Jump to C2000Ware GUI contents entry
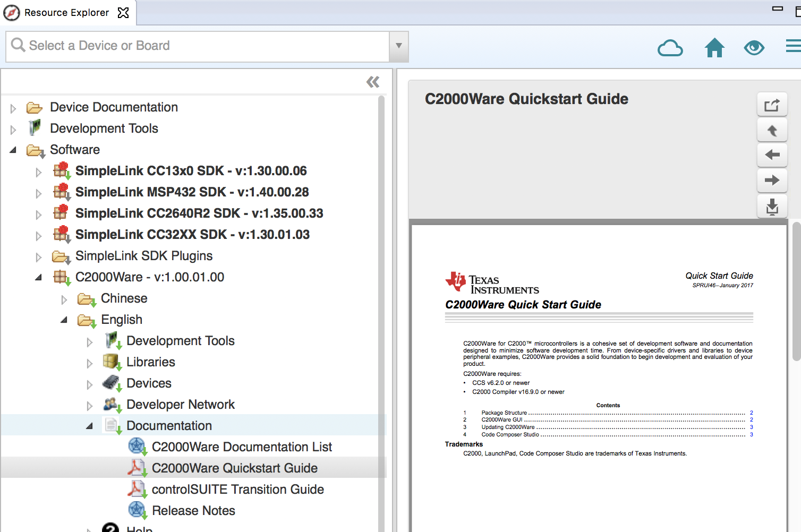Viewport: 801px width, 532px height. point(608,419)
